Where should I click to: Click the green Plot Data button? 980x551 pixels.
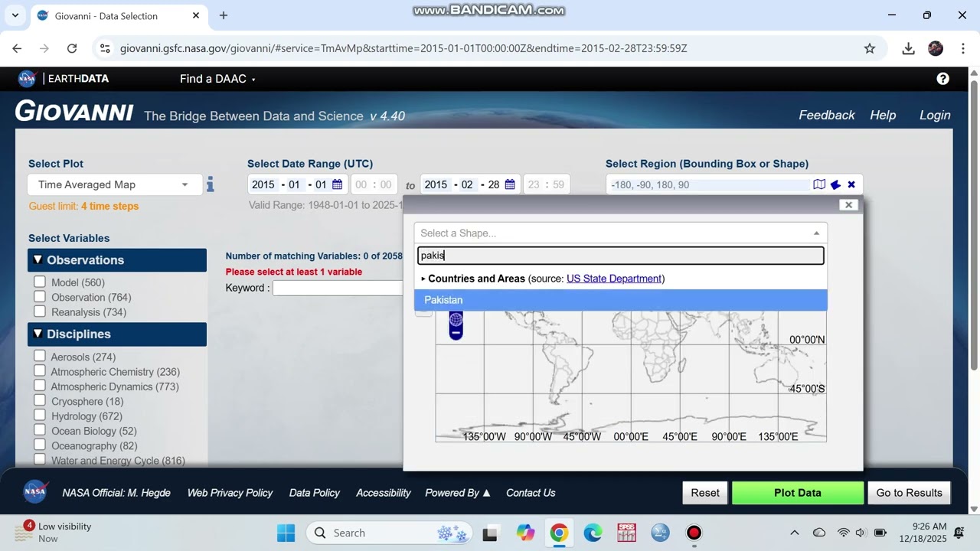798,493
